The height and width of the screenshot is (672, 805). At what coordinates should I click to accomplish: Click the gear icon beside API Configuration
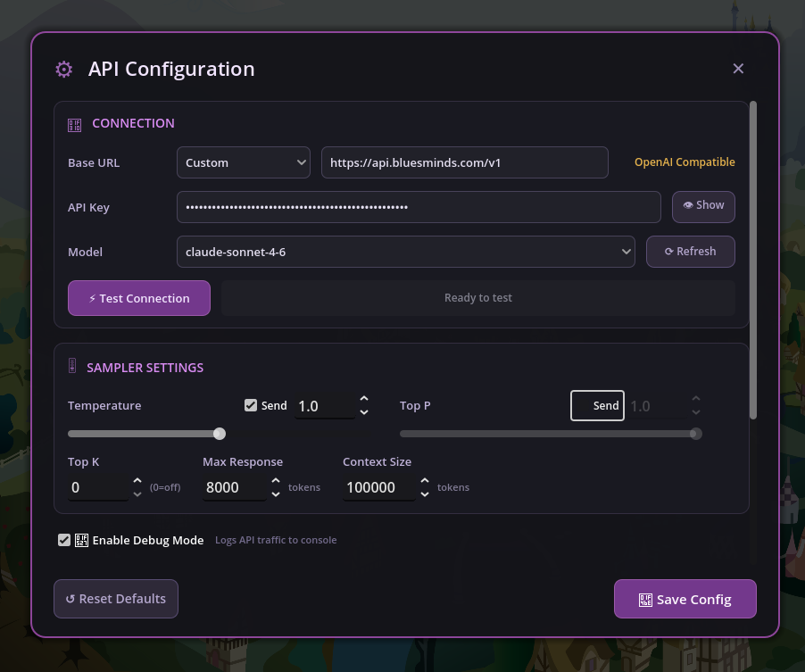(63, 70)
